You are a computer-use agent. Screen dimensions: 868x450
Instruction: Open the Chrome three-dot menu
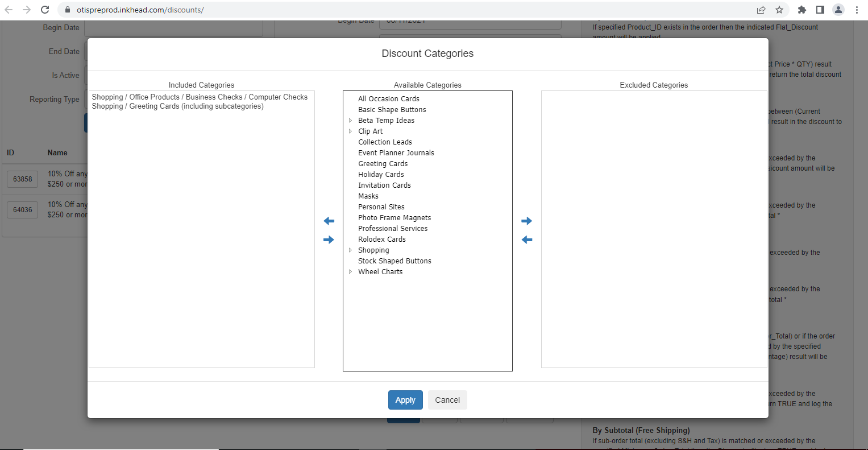point(857,10)
